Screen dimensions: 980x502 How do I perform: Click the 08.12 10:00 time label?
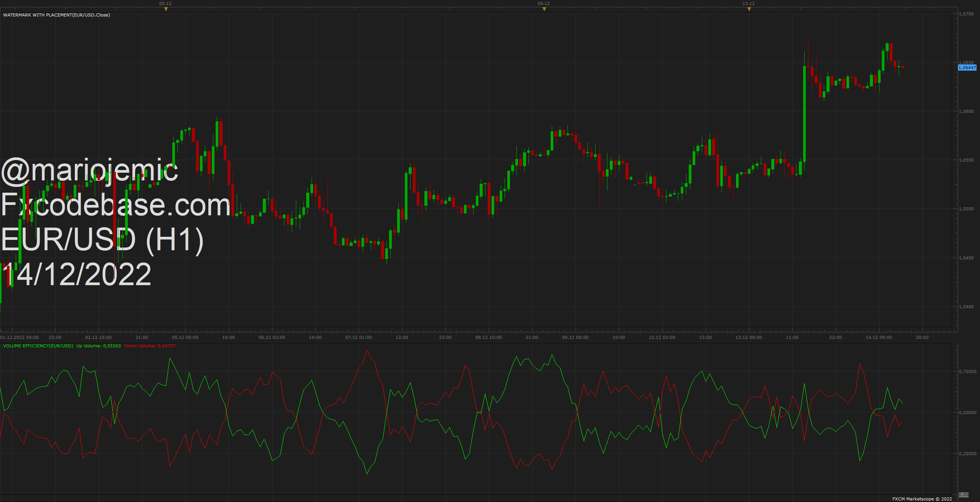point(488,337)
